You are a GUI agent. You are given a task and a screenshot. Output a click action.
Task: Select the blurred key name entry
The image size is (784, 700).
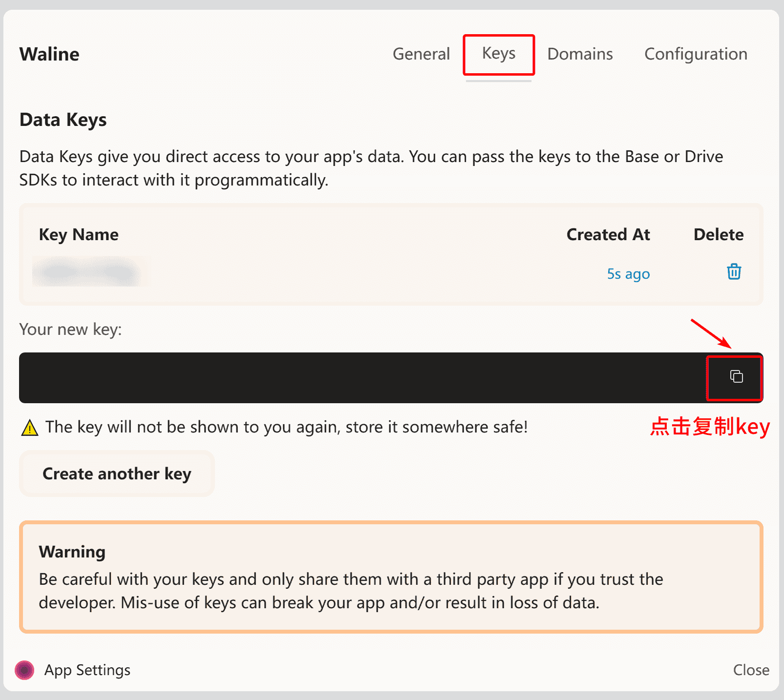pos(91,272)
